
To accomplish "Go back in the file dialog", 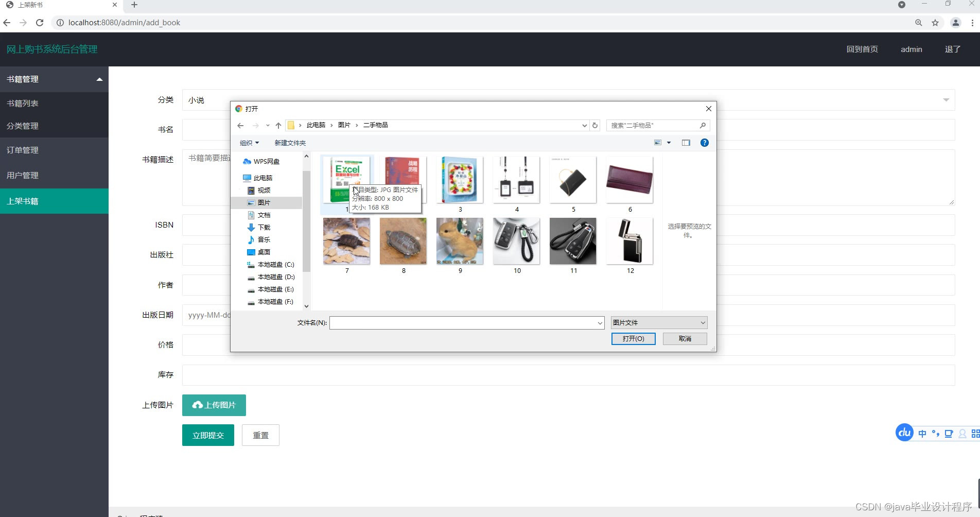I will (x=240, y=125).
